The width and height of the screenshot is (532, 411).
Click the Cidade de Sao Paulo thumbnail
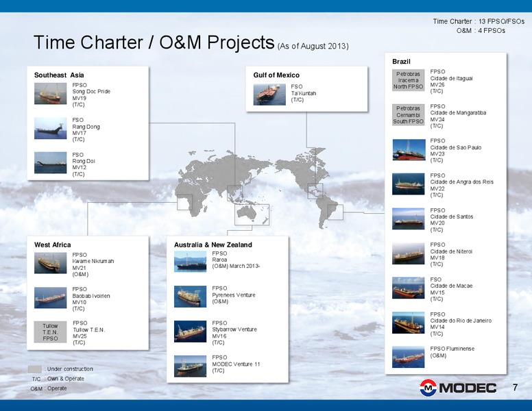[409, 149]
